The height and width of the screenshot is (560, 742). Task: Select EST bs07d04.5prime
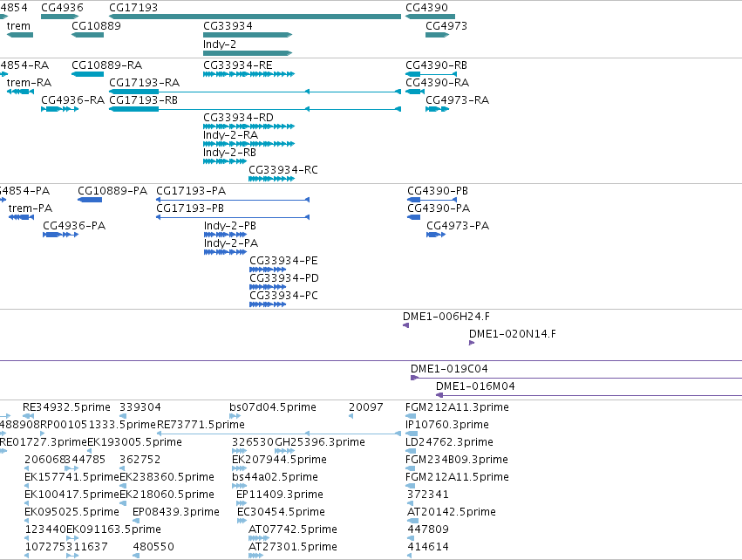coord(235,416)
